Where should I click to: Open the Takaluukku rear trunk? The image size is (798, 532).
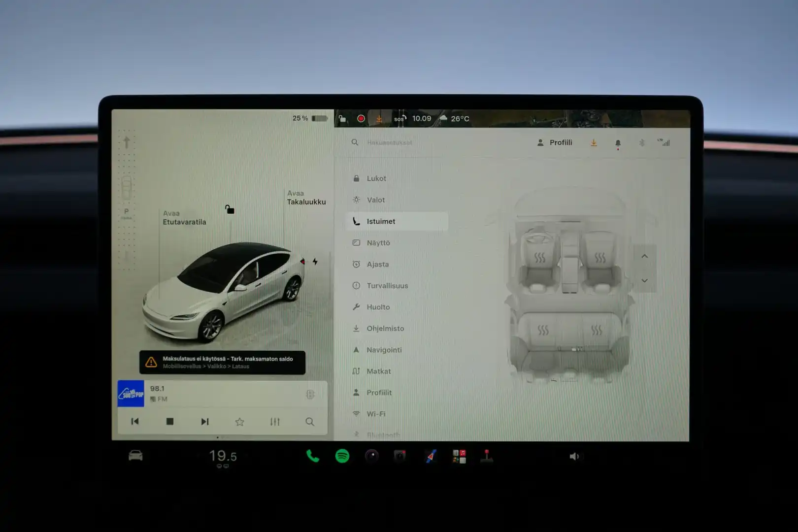[x=306, y=198]
